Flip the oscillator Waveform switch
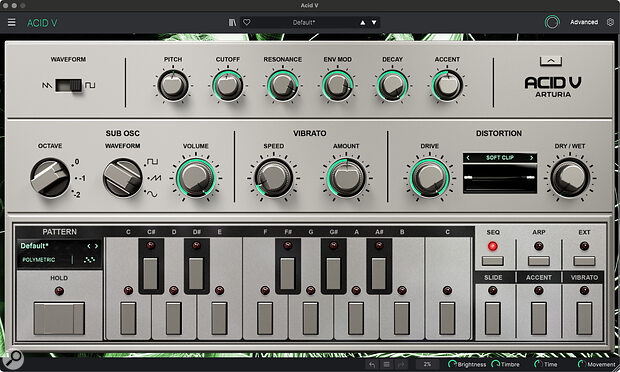Screen dimensions: 620x372 coord(68,85)
